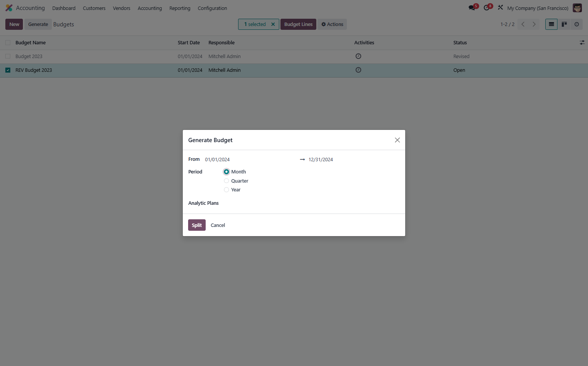Click activity clock for Budget 2023
The image size is (588, 366).
tap(358, 56)
